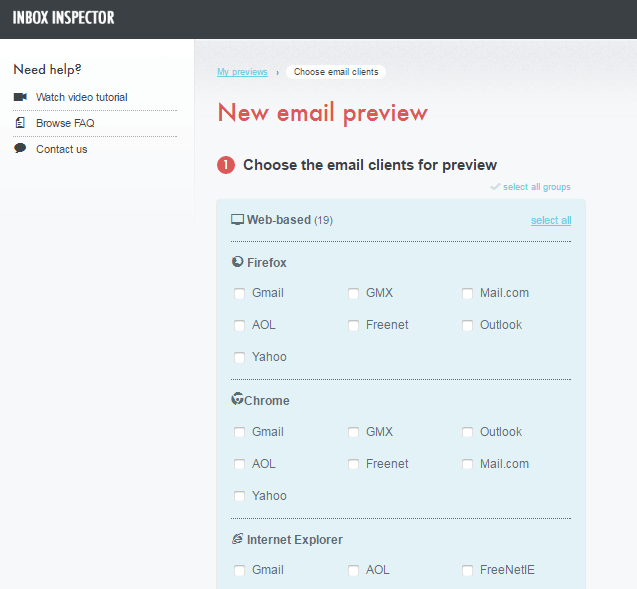
Task: Check Mail.com under Firefox
Action: coord(467,293)
